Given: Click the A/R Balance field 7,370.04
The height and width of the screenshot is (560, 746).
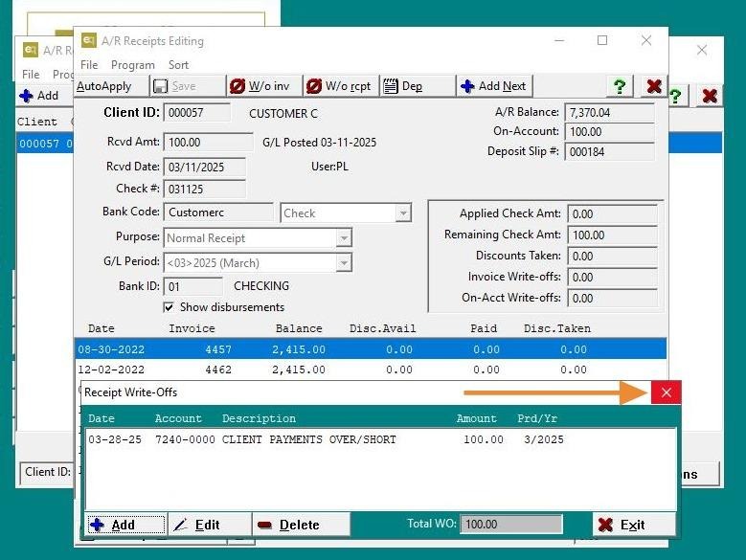Looking at the screenshot, I should [609, 113].
